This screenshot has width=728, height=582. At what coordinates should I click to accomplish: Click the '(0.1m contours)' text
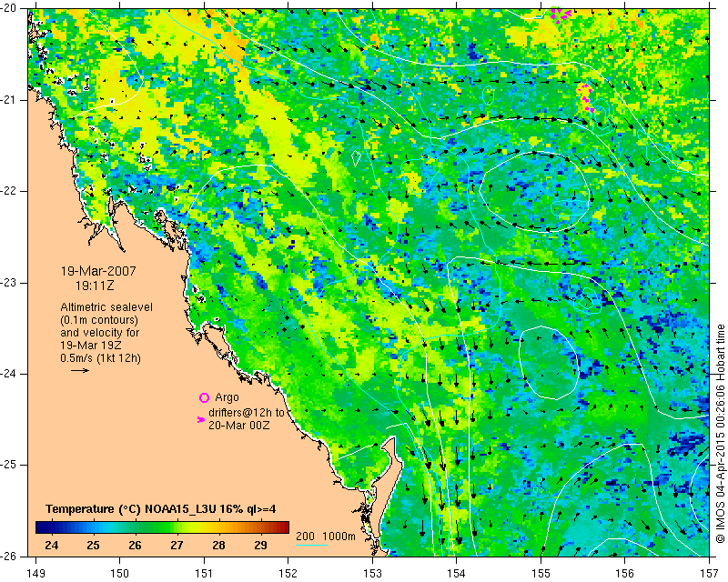click(x=99, y=320)
